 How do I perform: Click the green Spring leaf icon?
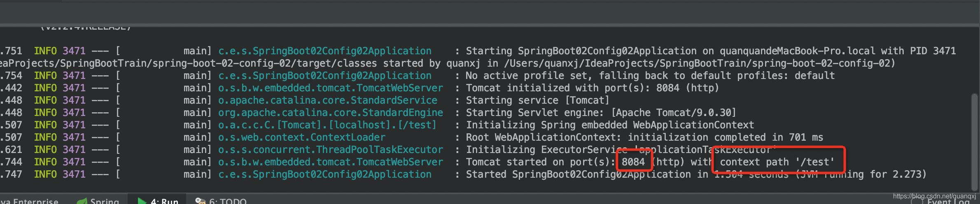82,201
